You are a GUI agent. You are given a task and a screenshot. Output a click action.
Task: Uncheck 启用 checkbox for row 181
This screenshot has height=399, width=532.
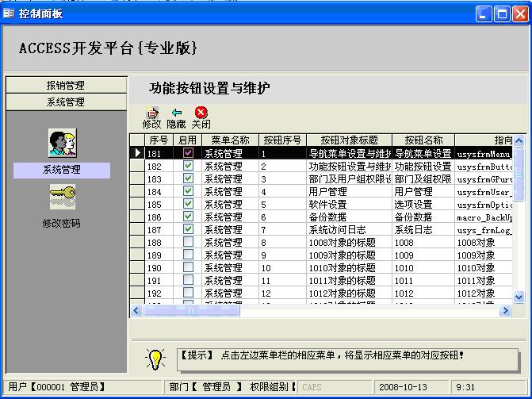tap(188, 152)
